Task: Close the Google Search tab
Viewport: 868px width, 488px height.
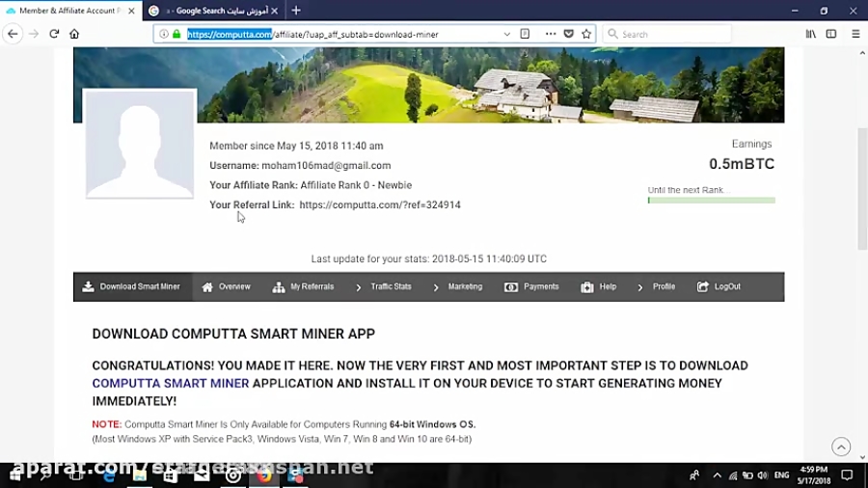Action: click(275, 11)
